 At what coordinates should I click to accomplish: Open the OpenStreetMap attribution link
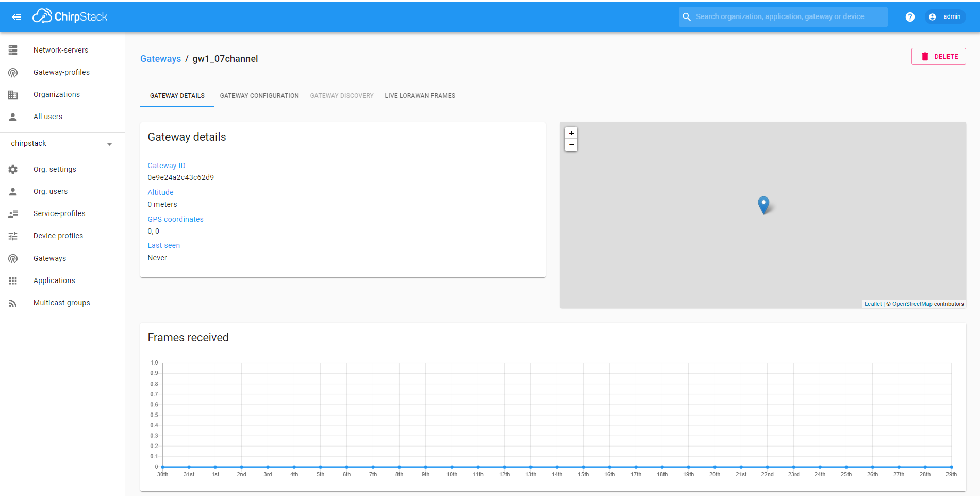[x=912, y=304]
